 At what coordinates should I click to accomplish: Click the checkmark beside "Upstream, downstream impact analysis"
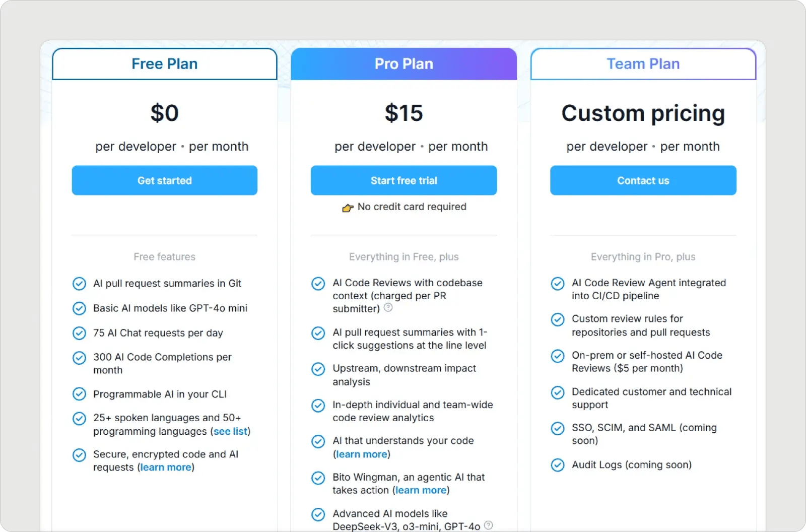coord(318,369)
